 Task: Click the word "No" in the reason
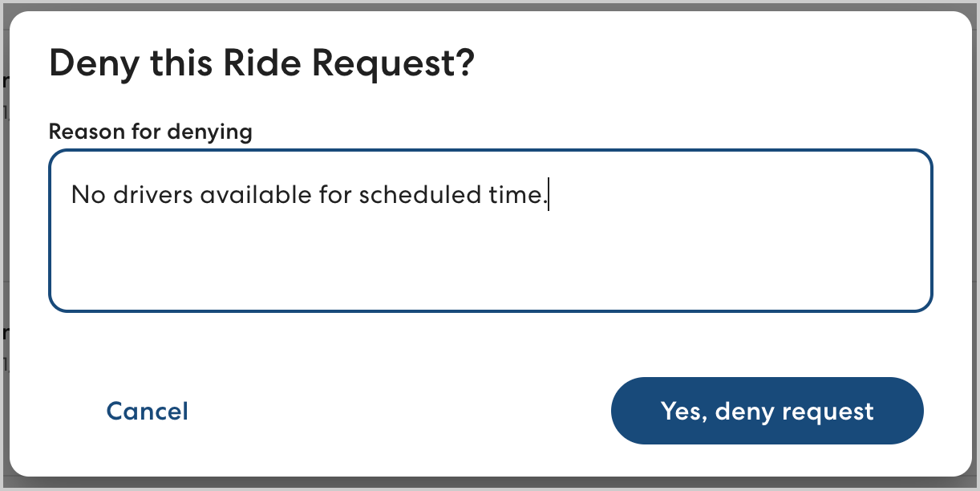pos(87,195)
